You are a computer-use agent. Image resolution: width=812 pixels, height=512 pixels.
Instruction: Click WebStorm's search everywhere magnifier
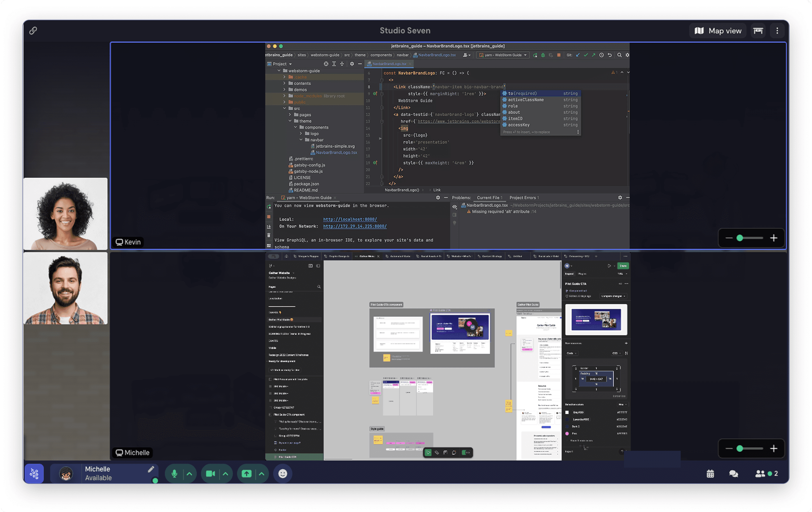pos(620,55)
